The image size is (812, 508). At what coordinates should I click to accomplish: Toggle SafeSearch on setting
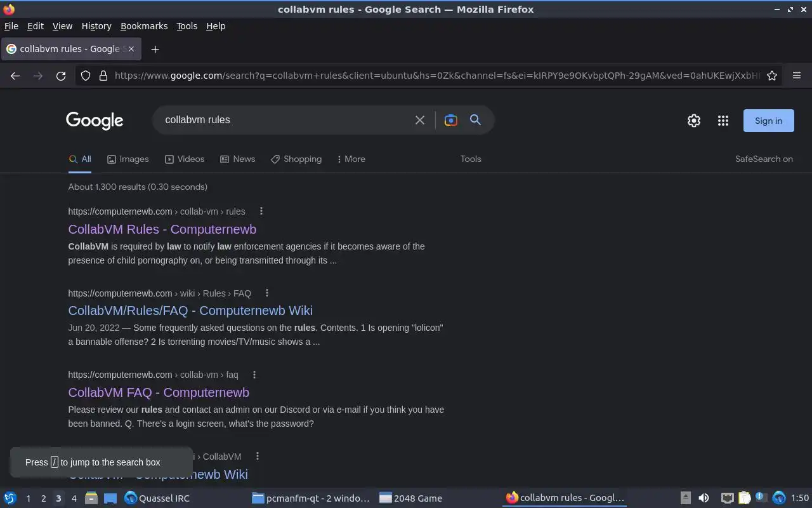[x=764, y=159]
